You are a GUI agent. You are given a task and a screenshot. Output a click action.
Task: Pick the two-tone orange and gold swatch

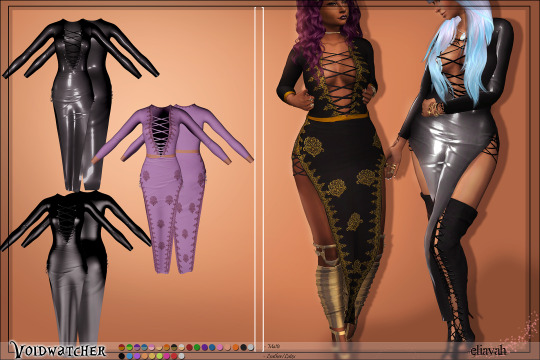coord(167,347)
